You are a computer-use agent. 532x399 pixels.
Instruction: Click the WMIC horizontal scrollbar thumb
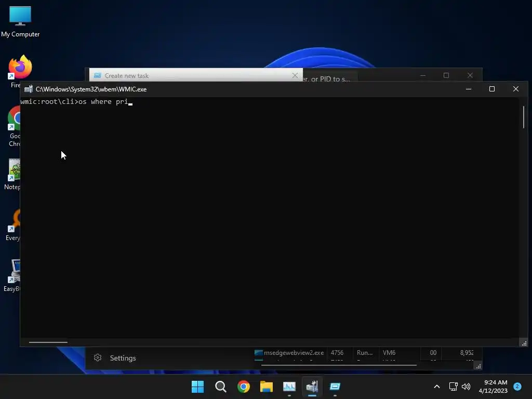(48, 342)
